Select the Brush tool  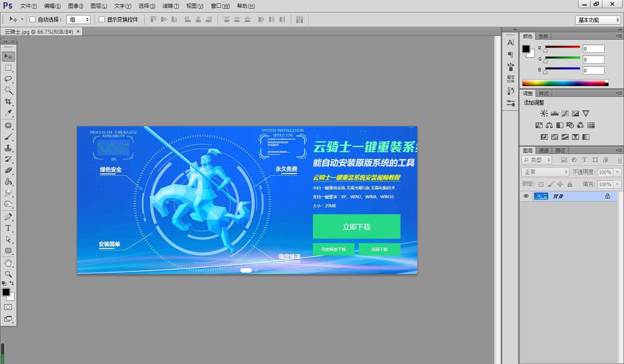(x=8, y=137)
